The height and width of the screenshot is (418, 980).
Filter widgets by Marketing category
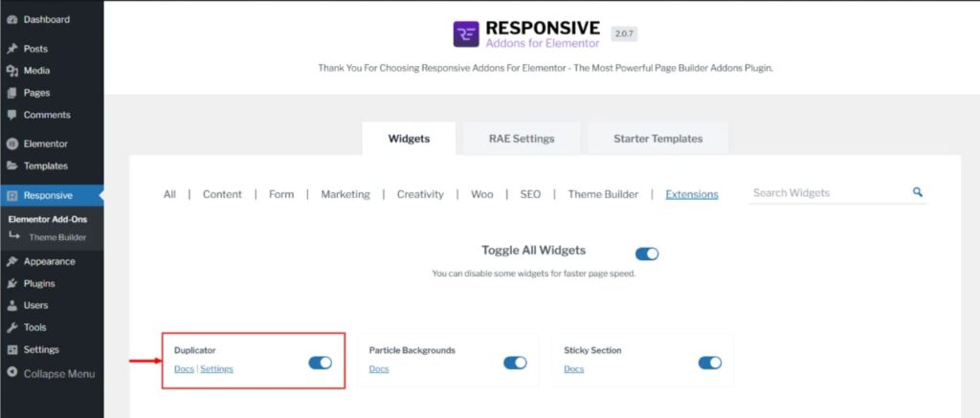(x=345, y=194)
